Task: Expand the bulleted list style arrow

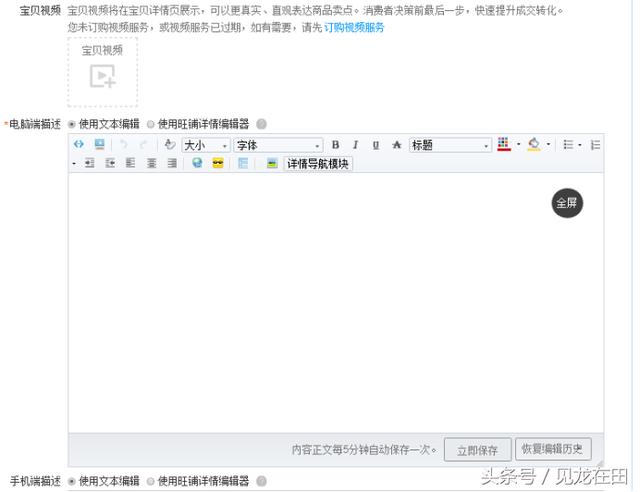Action: [580, 145]
